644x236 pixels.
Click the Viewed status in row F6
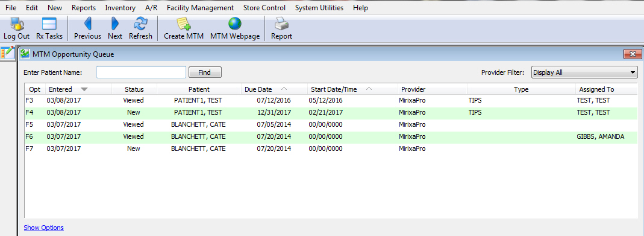coord(134,136)
